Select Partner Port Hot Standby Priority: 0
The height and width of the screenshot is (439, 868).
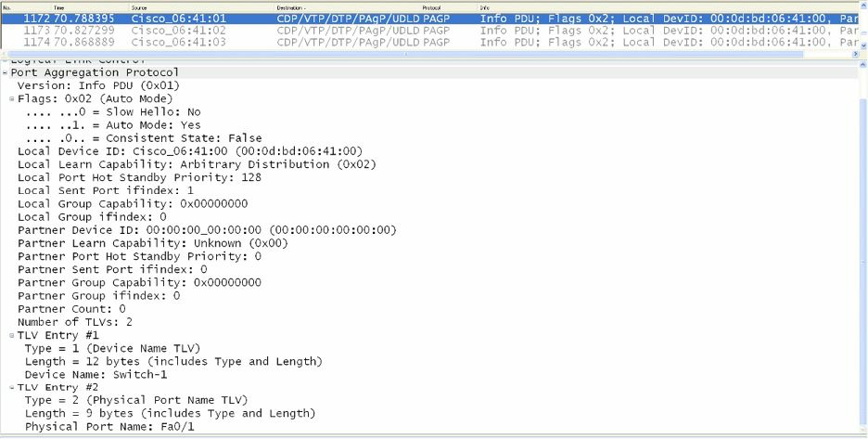pos(139,257)
